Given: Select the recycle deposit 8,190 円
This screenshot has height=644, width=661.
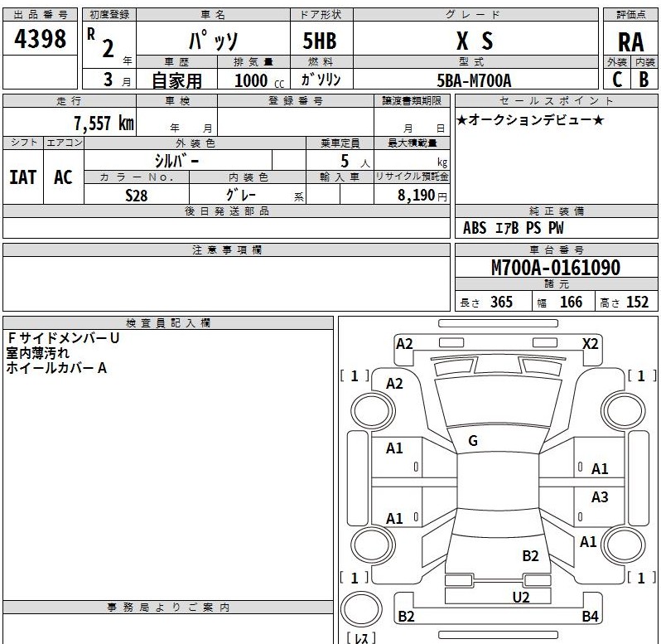Looking at the screenshot, I should point(422,196).
